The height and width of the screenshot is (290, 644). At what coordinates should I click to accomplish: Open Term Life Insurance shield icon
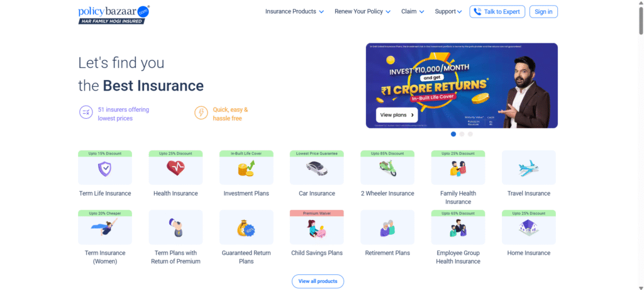point(104,169)
